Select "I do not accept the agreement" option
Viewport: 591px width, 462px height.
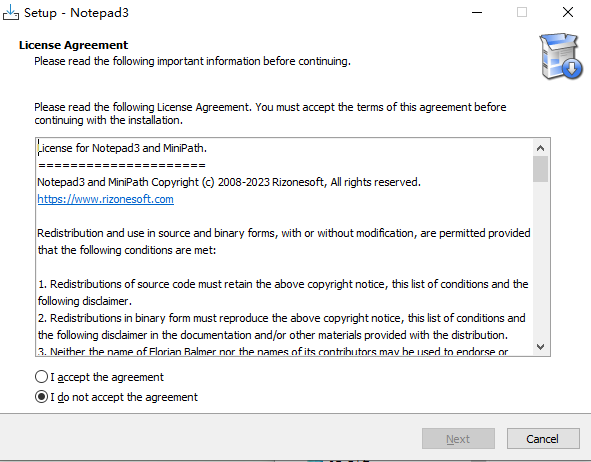tap(41, 397)
